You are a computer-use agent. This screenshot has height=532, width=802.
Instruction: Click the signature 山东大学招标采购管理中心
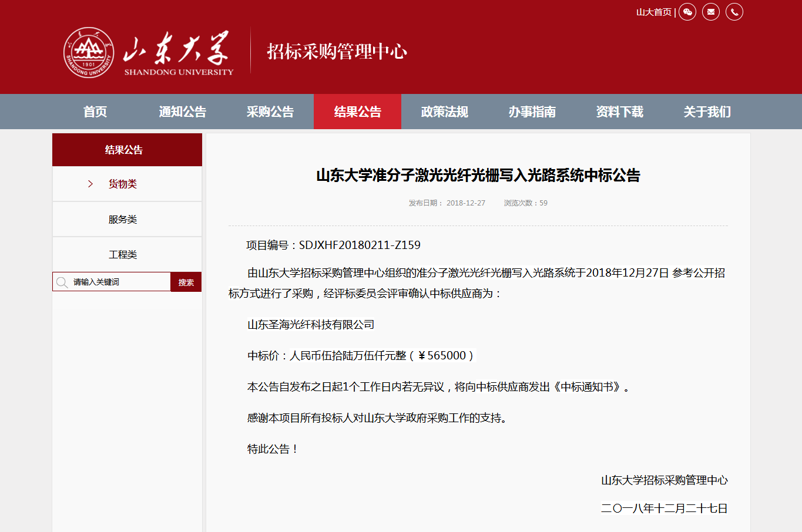coord(665,480)
